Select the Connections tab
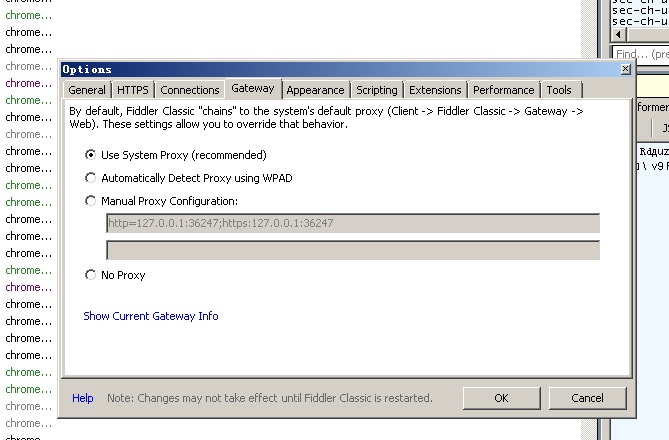The height and width of the screenshot is (440, 669). click(x=190, y=90)
